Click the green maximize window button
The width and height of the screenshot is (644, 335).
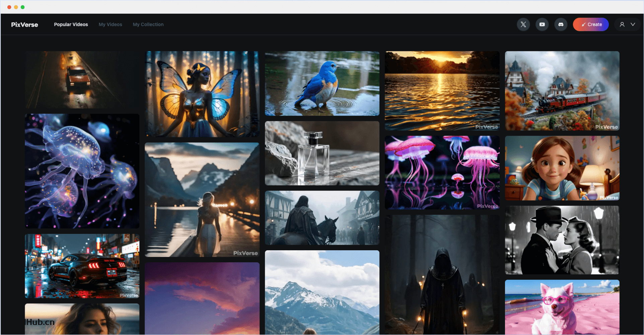tap(22, 7)
